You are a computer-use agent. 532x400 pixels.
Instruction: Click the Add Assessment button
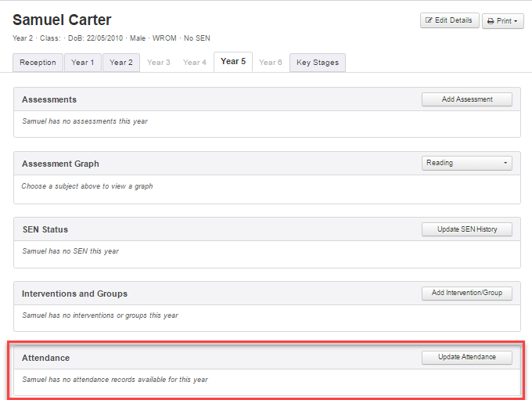click(x=467, y=99)
